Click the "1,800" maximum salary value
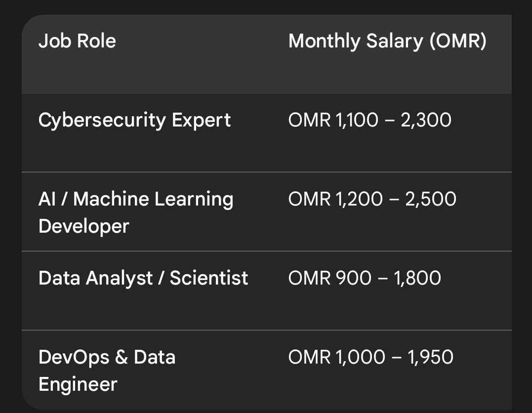532x413 pixels. (x=417, y=278)
